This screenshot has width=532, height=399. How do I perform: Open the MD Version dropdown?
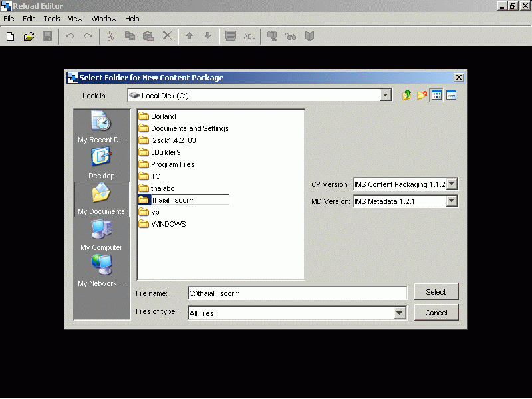coord(452,201)
